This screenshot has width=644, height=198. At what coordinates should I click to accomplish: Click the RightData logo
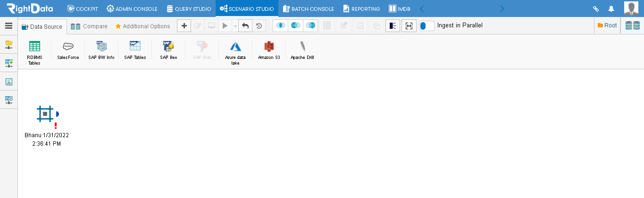click(30, 8)
